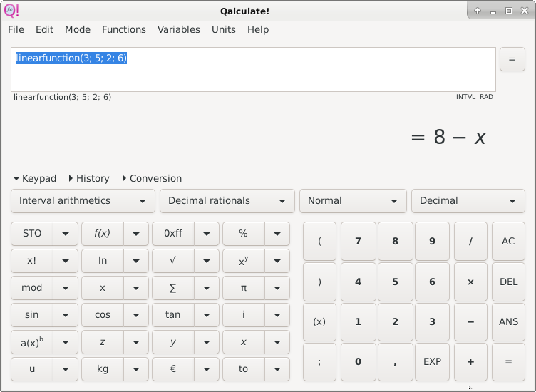Viewport: 536px width, 392px height.
Task: Open the STO button's dropdown arrow
Action: pyautogui.click(x=66, y=234)
